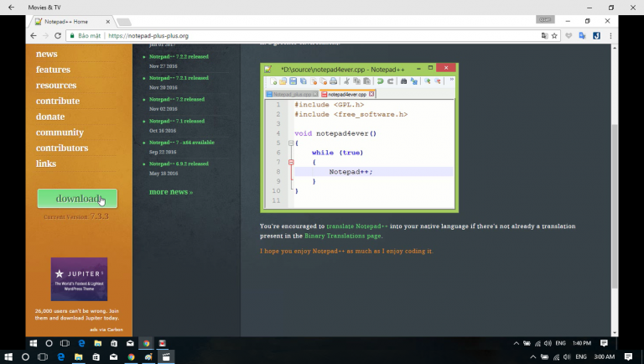Viewport: 644px width, 364px height.
Task: Open File Explorer from the taskbar holding Movies & TV
Action: 79,357
